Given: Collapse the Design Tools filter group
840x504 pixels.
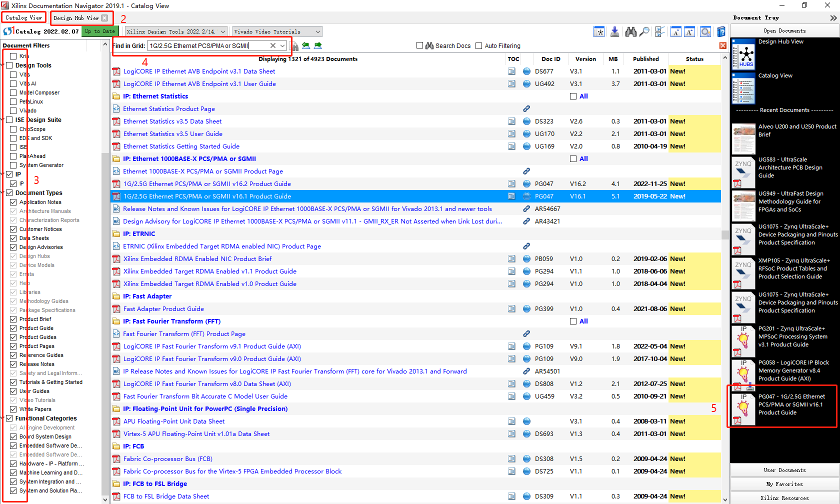Looking at the screenshot, I should click(3, 65).
